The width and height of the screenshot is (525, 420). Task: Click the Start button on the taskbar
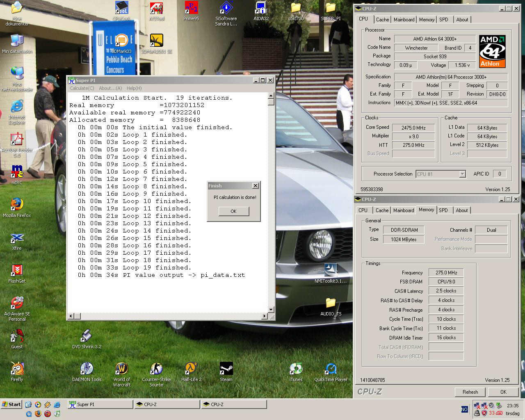pyautogui.click(x=11, y=404)
